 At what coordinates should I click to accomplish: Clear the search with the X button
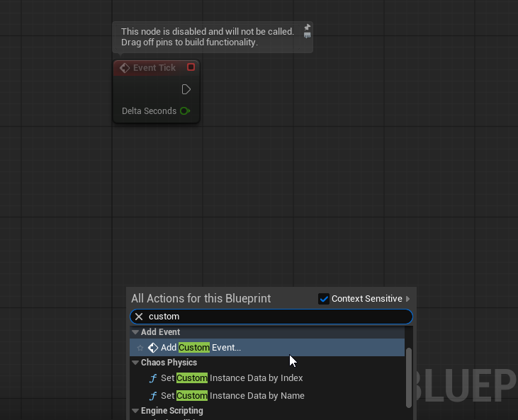(139, 317)
